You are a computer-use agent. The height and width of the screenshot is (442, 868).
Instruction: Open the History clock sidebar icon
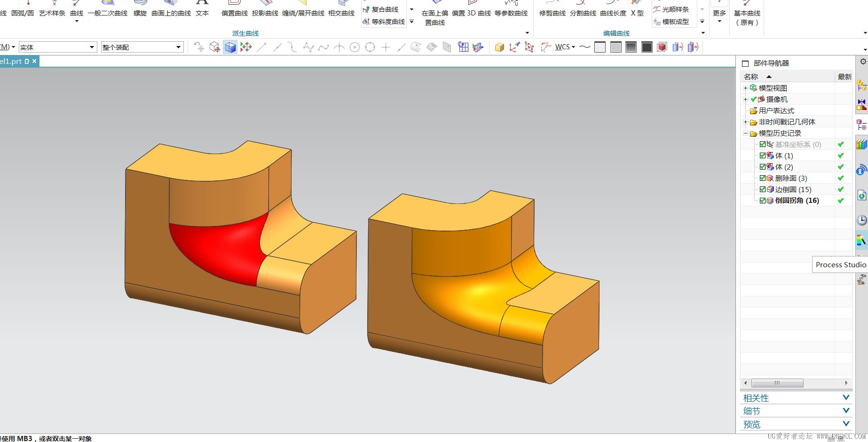pyautogui.click(x=861, y=220)
